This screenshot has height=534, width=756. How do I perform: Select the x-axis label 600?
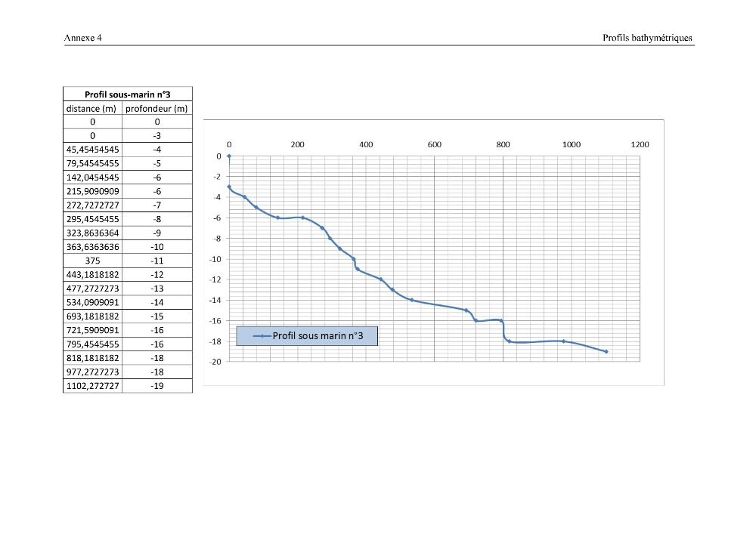[435, 144]
